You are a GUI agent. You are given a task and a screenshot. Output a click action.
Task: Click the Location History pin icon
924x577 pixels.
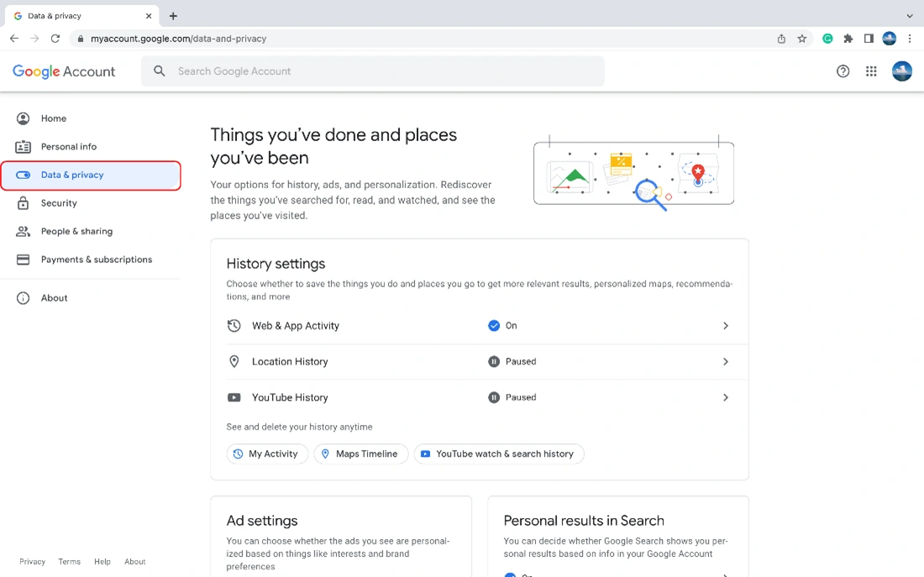tap(234, 362)
